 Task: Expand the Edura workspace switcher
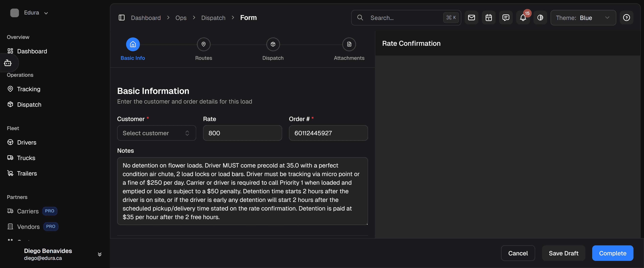click(x=46, y=13)
